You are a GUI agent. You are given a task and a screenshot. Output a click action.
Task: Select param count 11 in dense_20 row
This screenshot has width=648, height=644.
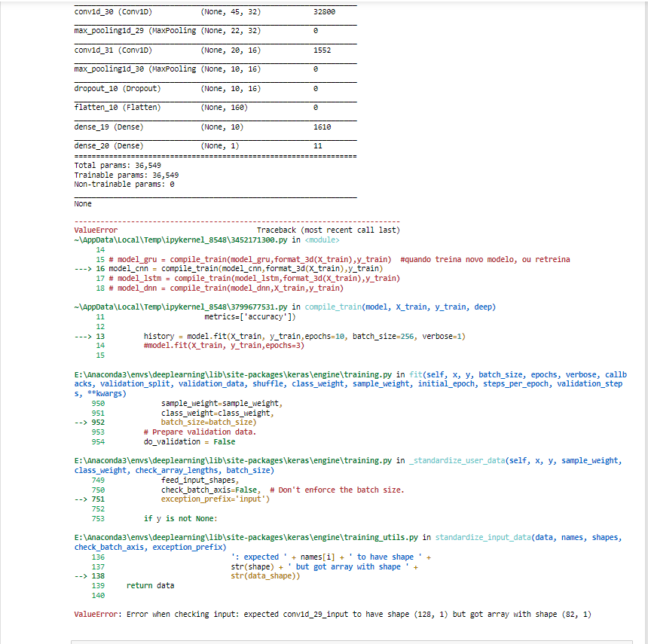(317, 146)
